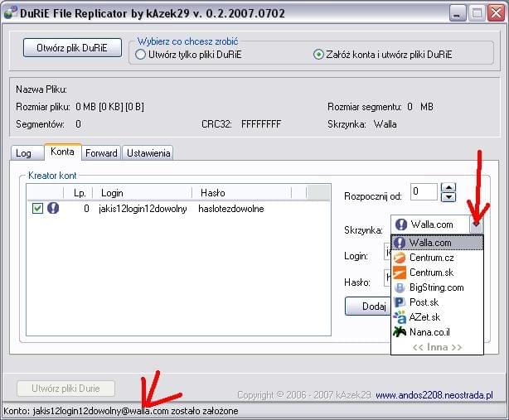The image size is (509, 420).
Task: Click the DuRiE app icon in title bar
Action: [x=10, y=13]
